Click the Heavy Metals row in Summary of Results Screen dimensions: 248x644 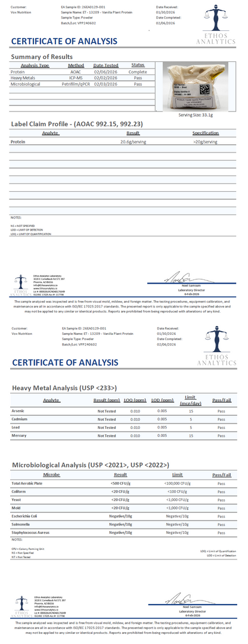(x=82, y=77)
